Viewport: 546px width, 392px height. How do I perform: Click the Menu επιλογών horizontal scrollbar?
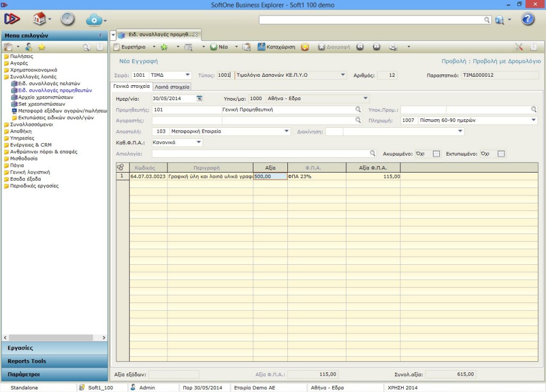pos(51,338)
